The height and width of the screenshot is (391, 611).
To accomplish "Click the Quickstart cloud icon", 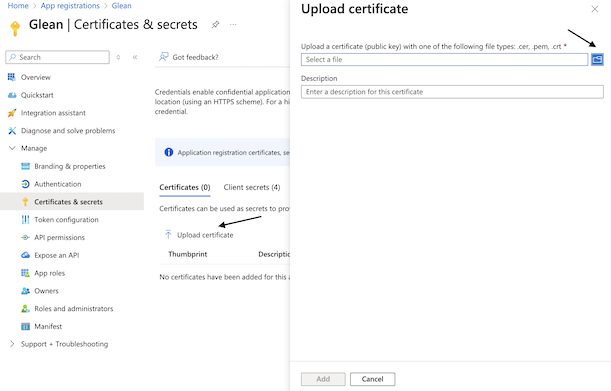I will pos(12,95).
